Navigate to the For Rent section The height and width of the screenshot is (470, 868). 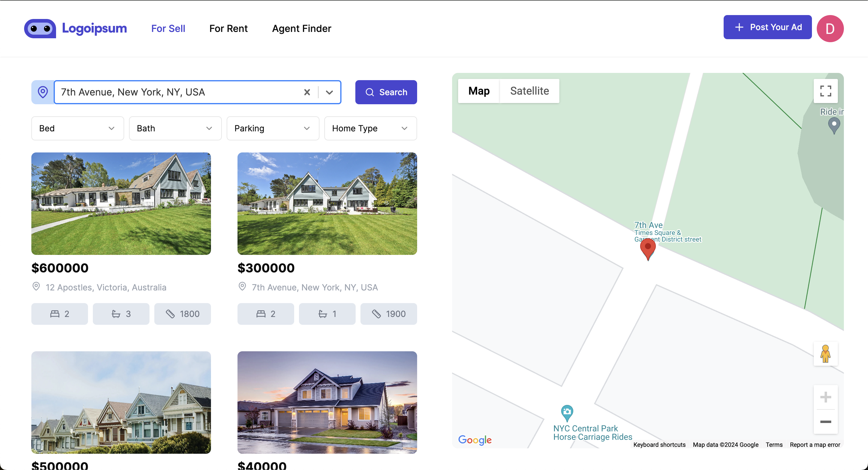tap(228, 28)
